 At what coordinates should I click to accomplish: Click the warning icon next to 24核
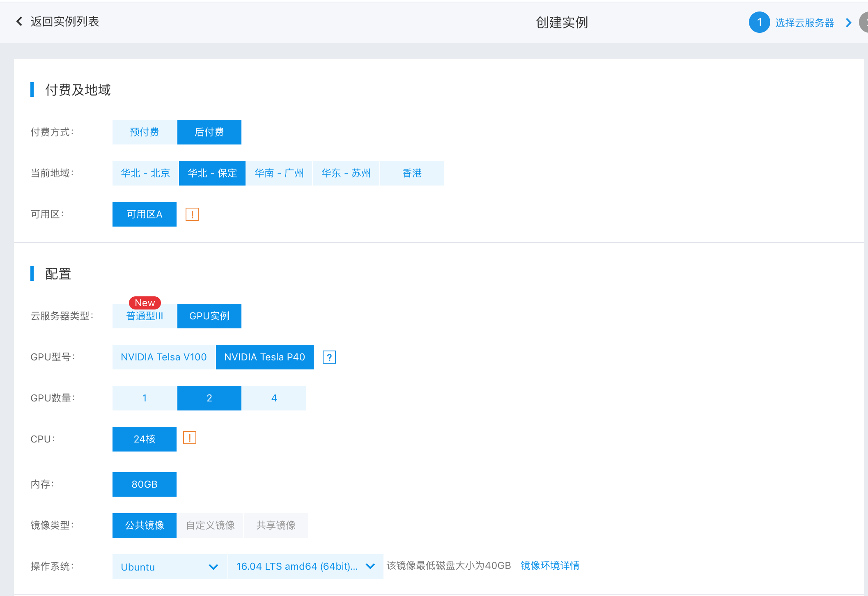point(190,438)
